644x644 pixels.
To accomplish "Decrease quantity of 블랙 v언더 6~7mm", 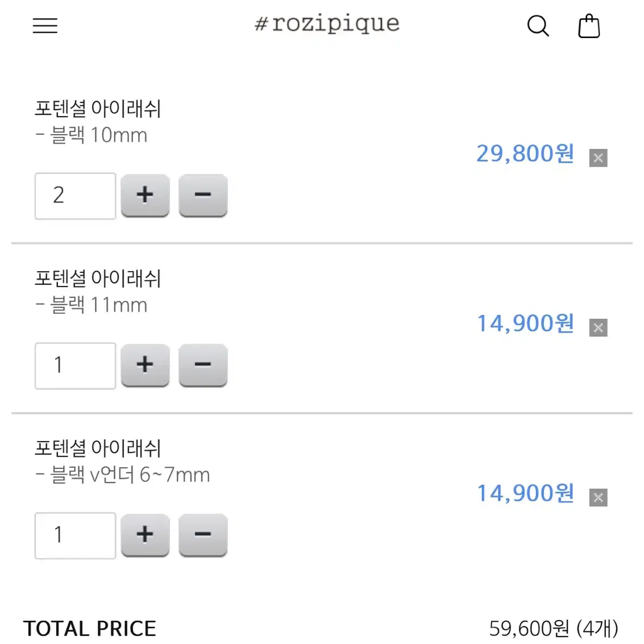I will coord(203,535).
